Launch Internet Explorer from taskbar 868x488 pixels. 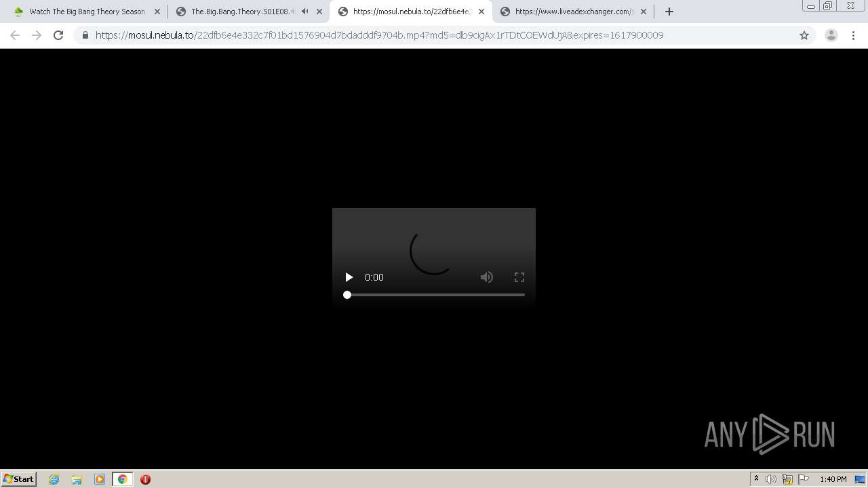(54, 479)
